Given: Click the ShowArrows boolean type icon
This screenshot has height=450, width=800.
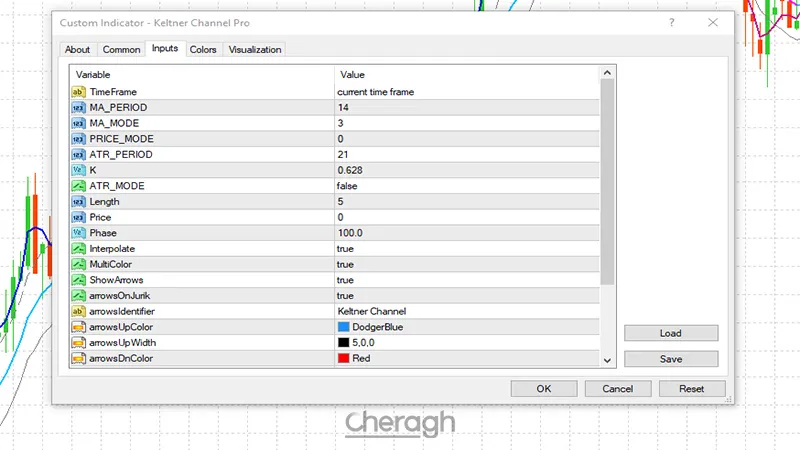Looking at the screenshot, I should pyautogui.click(x=79, y=280).
